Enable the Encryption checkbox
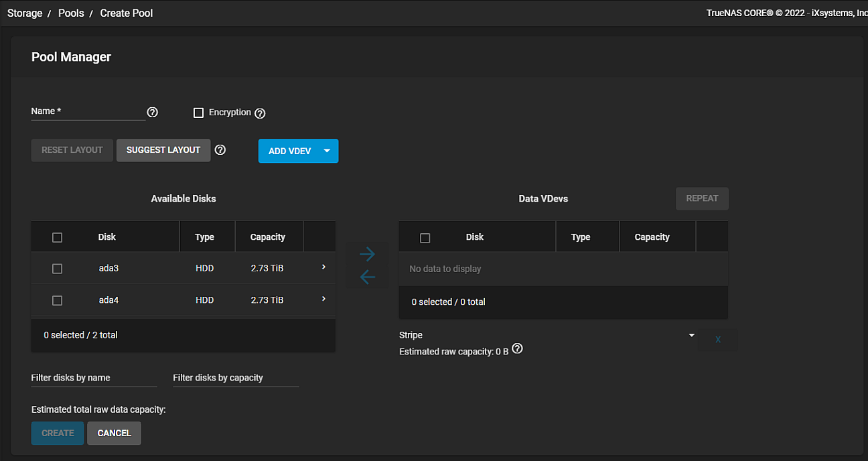Image resolution: width=868 pixels, height=461 pixels. pos(198,113)
